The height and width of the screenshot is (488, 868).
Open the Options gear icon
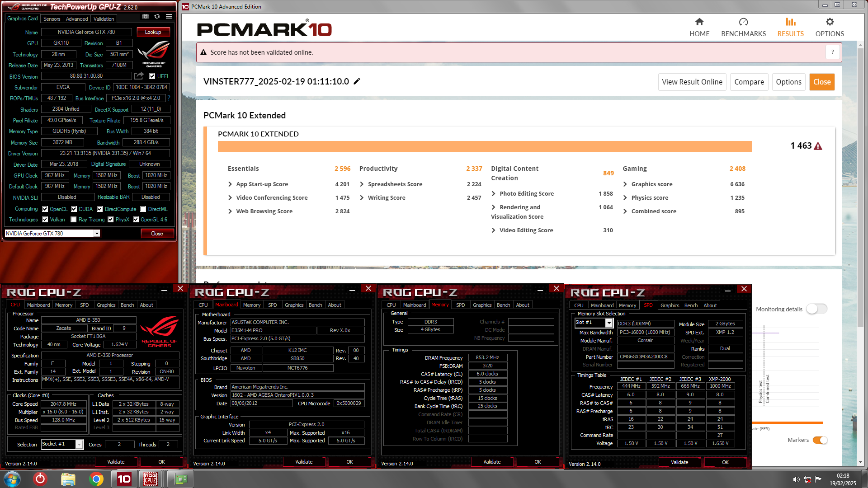[x=830, y=22]
